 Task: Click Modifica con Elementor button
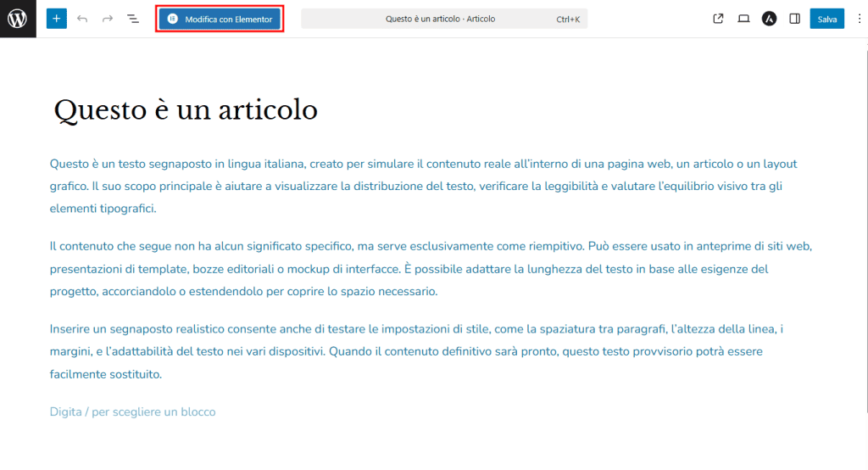tap(220, 19)
